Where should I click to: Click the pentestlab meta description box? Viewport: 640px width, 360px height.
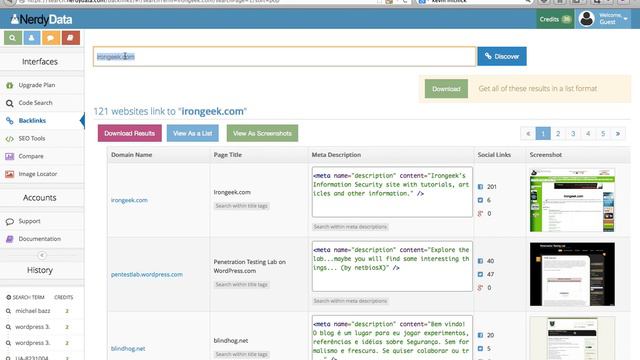click(392, 266)
